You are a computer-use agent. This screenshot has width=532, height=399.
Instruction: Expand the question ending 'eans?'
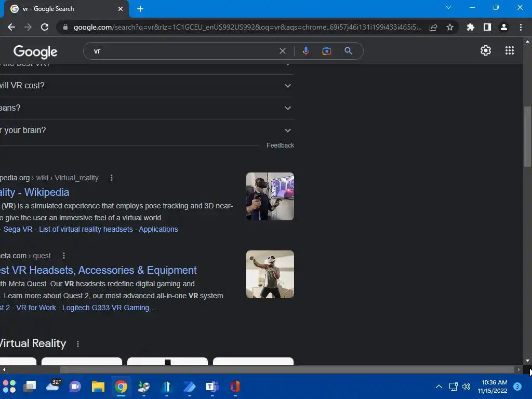147,108
